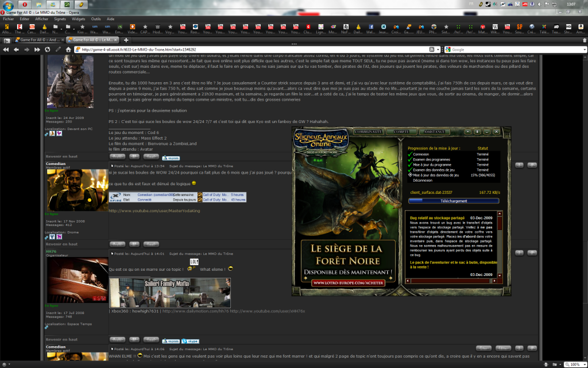Click the FR language indicator in tray
Viewport: 588px width, 368px height.
(471, 4)
